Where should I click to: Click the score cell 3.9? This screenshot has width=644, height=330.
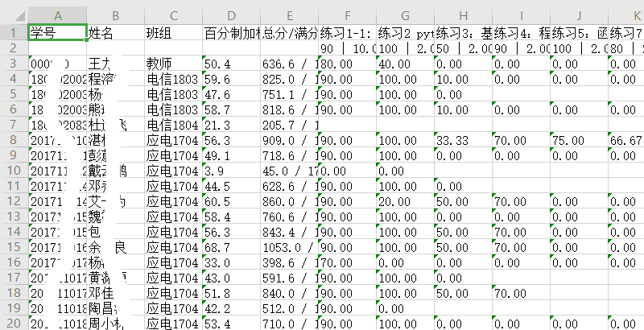[231, 171]
